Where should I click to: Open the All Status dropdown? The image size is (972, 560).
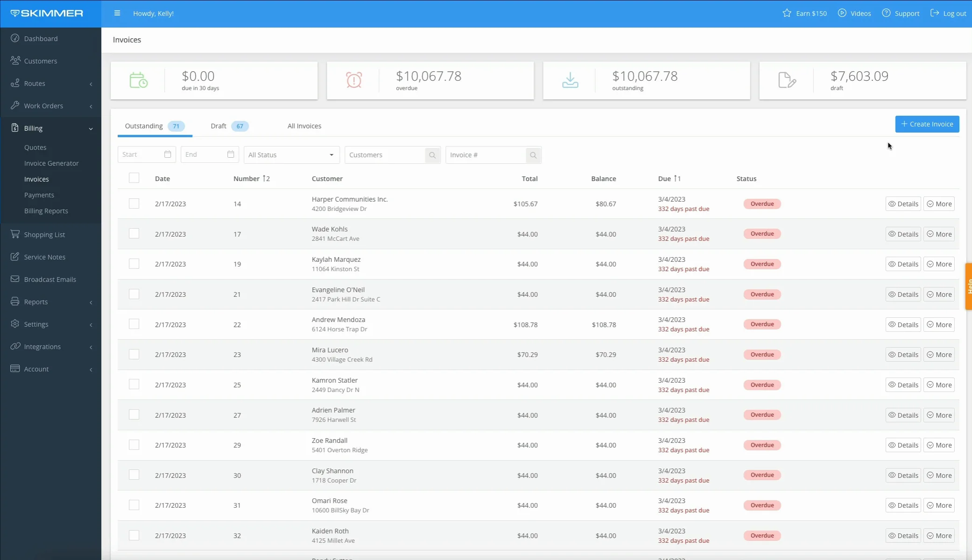291,155
